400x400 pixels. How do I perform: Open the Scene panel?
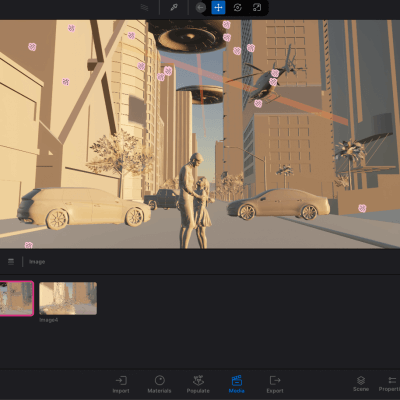[361, 384]
